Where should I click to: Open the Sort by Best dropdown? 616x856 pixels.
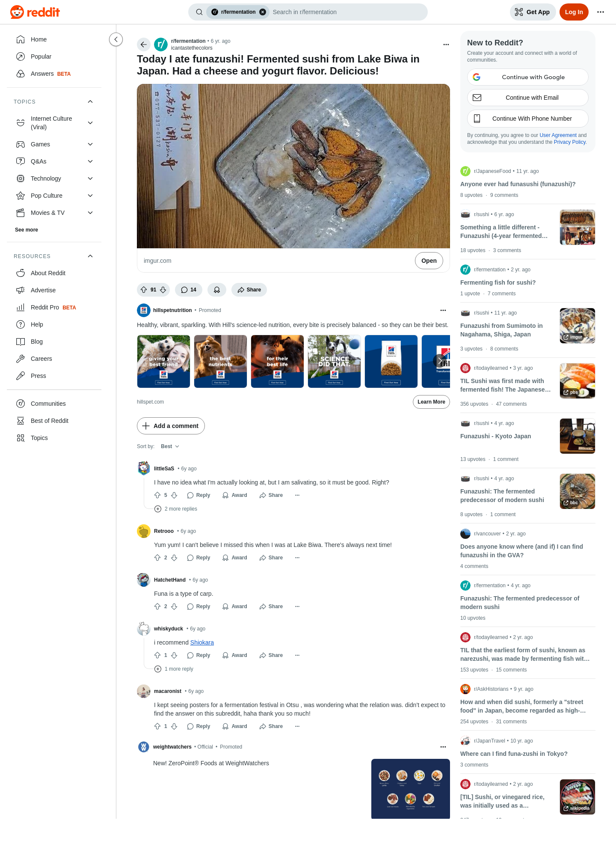pyautogui.click(x=170, y=446)
